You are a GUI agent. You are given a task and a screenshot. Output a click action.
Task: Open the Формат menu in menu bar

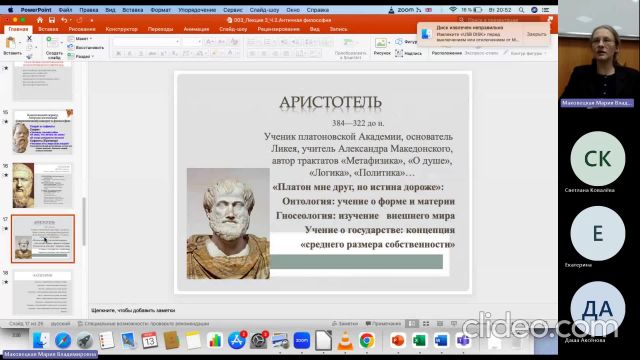click(x=160, y=10)
